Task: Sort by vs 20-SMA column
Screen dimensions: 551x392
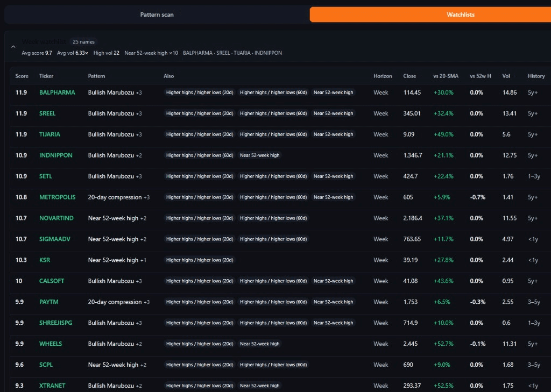Action: [x=446, y=76]
